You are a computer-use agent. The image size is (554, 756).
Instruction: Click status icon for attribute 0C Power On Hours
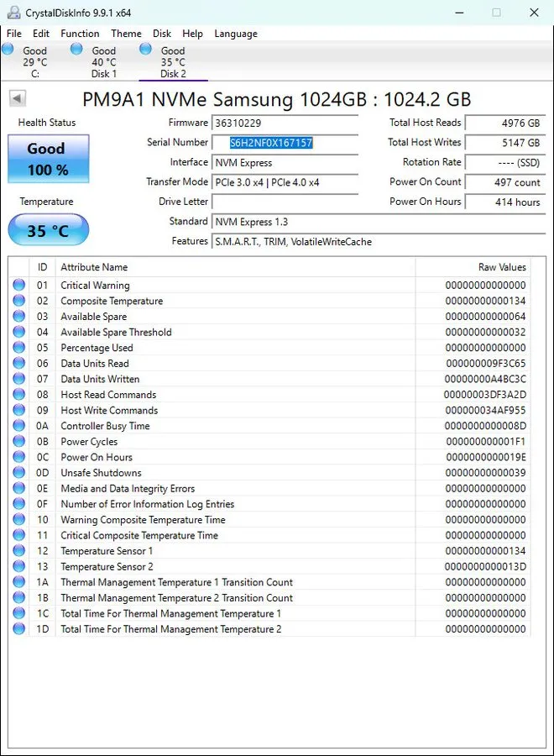click(18, 457)
